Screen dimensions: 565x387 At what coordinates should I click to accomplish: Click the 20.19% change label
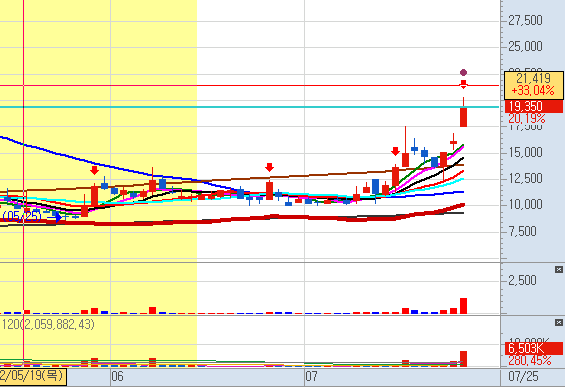pyautogui.click(x=527, y=118)
